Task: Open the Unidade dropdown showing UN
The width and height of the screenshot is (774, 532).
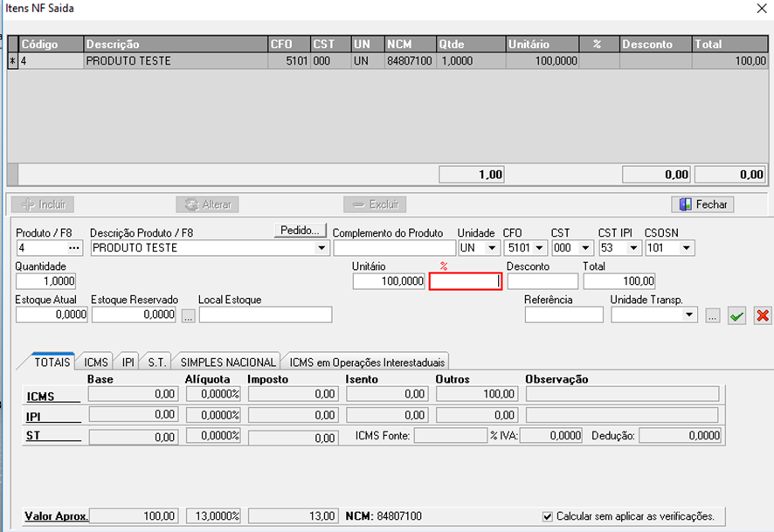Action: (x=492, y=248)
